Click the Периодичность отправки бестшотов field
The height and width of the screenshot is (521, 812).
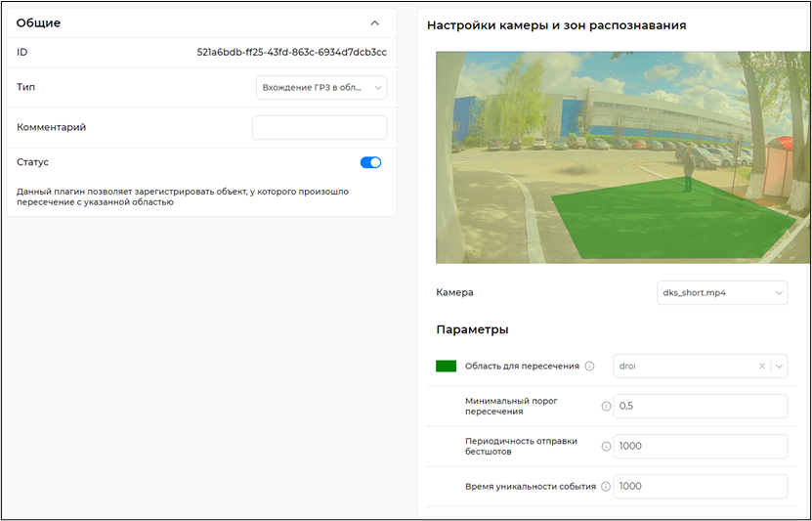point(701,447)
